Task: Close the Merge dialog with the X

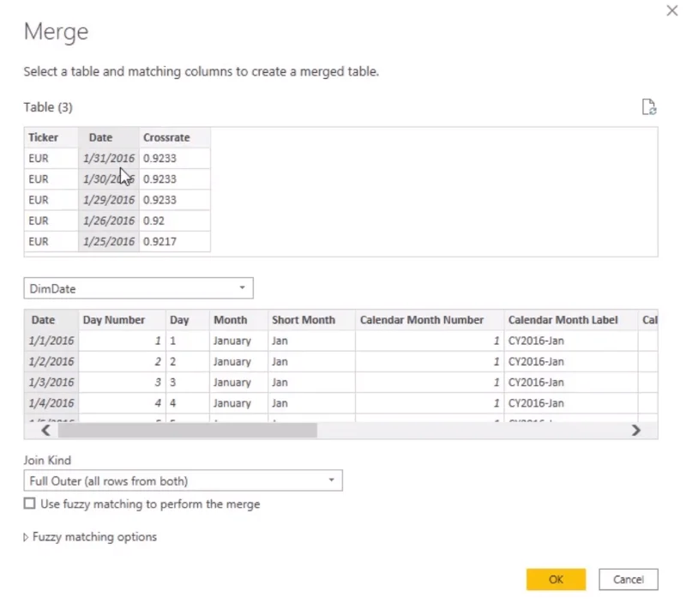Action: click(x=672, y=10)
